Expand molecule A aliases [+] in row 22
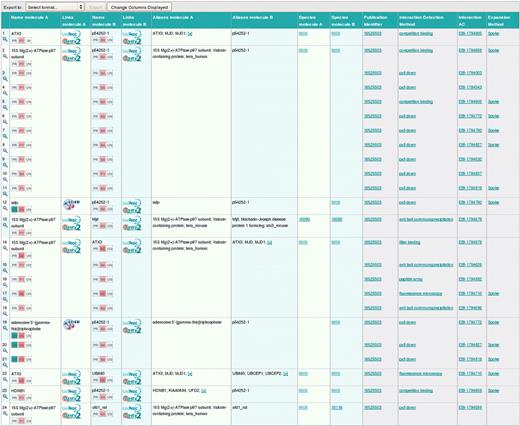The height and width of the screenshot is (426, 520). click(190, 374)
